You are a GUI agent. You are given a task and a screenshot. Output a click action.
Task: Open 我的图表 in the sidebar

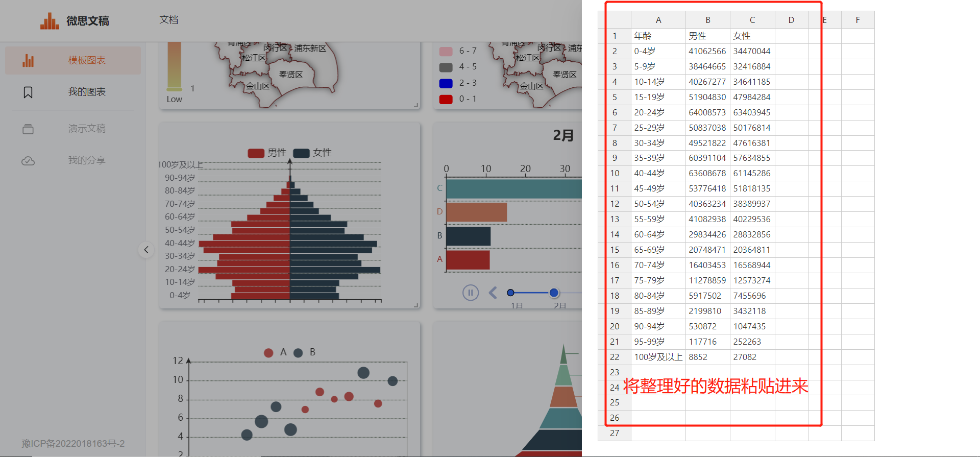73,92
